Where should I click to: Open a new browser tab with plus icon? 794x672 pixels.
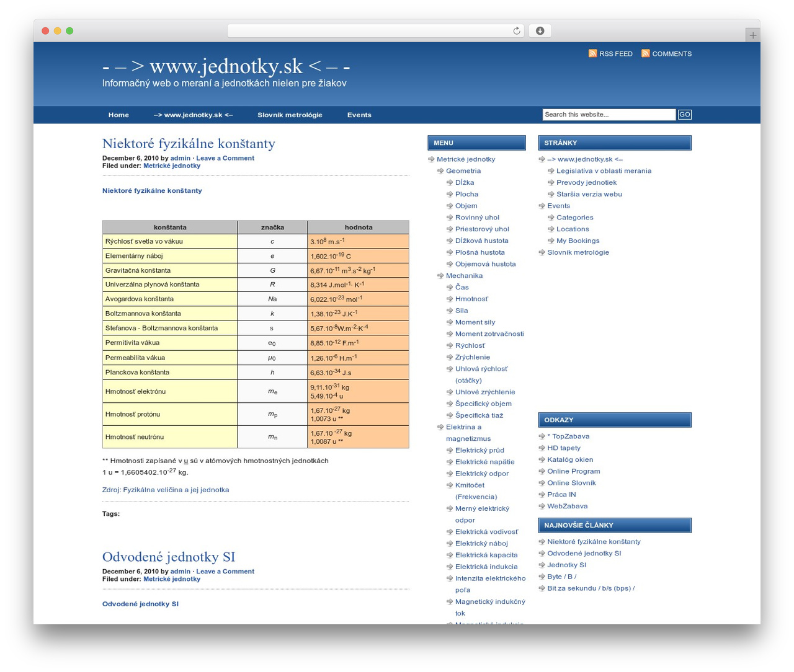752,35
